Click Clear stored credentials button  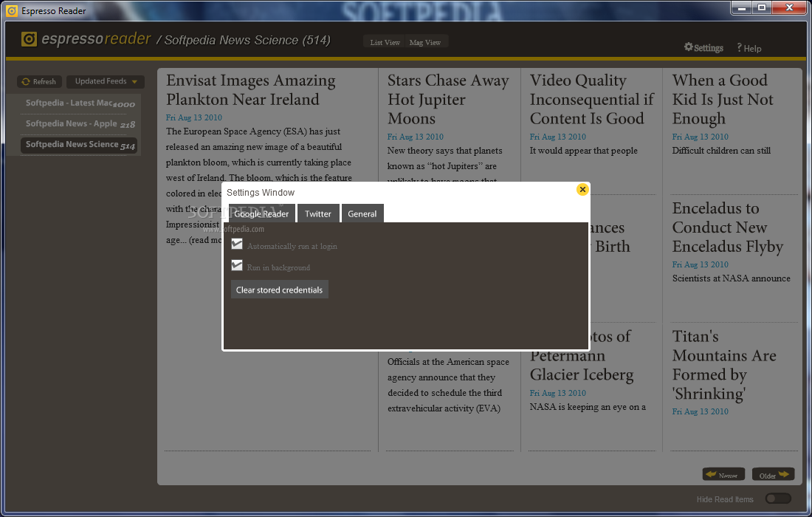[280, 290]
